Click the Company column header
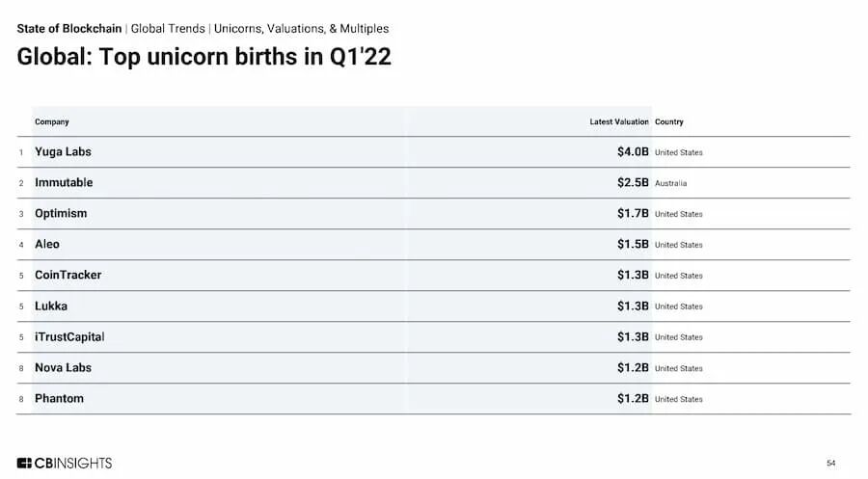Viewport: 868px width, 479px height. point(52,121)
